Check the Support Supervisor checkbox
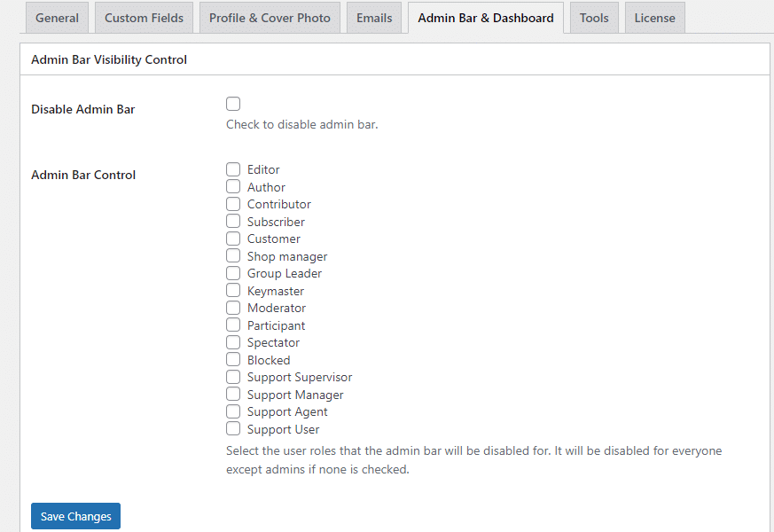Screen dimensions: 774x532 pyautogui.click(x=232, y=377)
